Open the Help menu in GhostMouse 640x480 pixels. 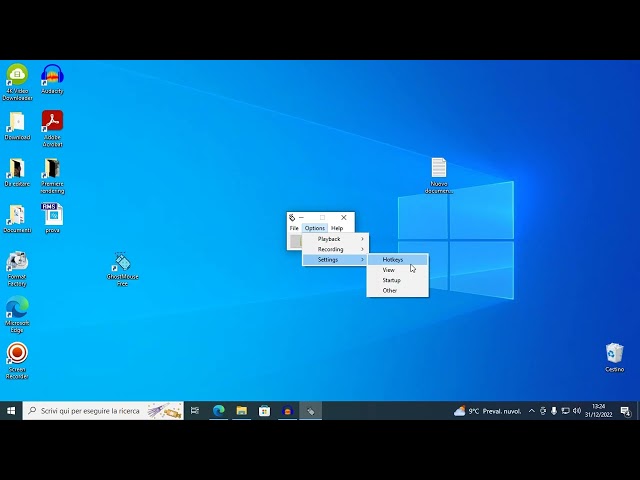[x=337, y=228]
